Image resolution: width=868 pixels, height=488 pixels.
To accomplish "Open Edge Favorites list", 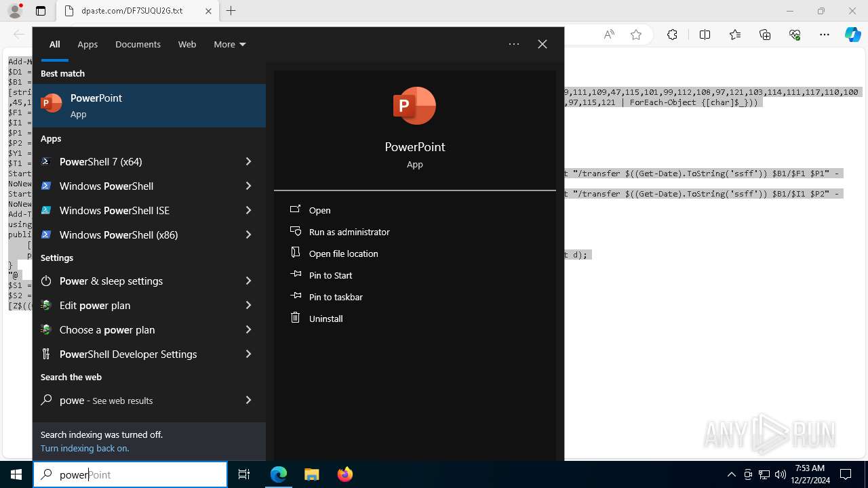I will (x=735, y=35).
